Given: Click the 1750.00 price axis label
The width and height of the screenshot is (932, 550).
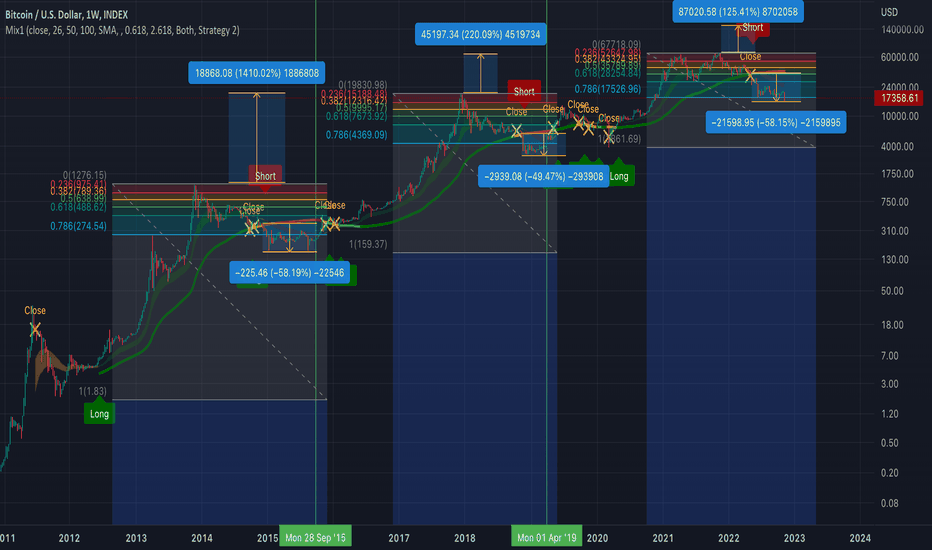Looking at the screenshot, I should pos(898,174).
